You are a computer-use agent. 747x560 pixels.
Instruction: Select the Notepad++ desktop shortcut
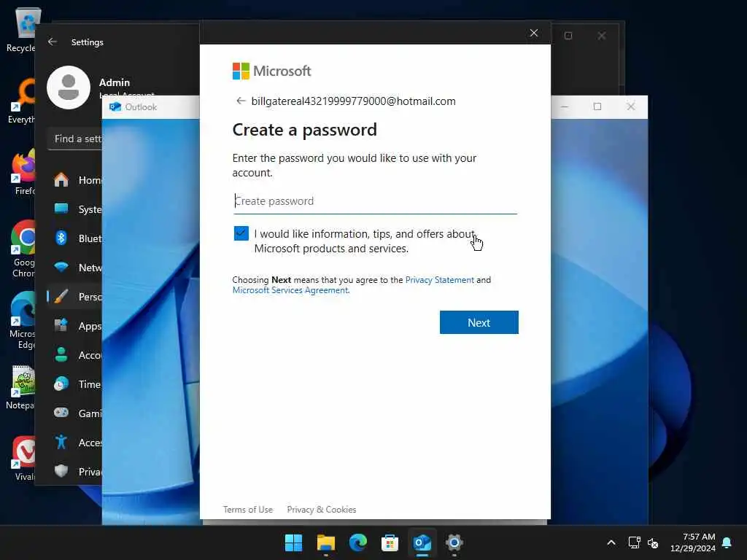[x=20, y=387]
